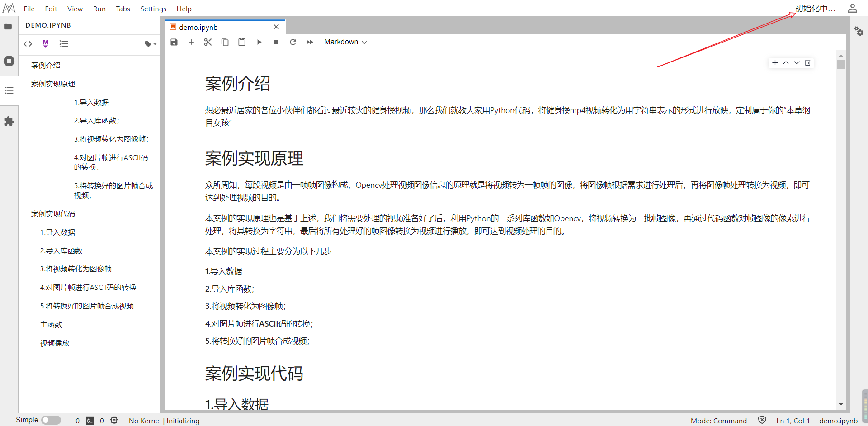Click the DEMO.IPYNB contents panel title
Viewport: 868px width, 426px height.
pos(48,25)
